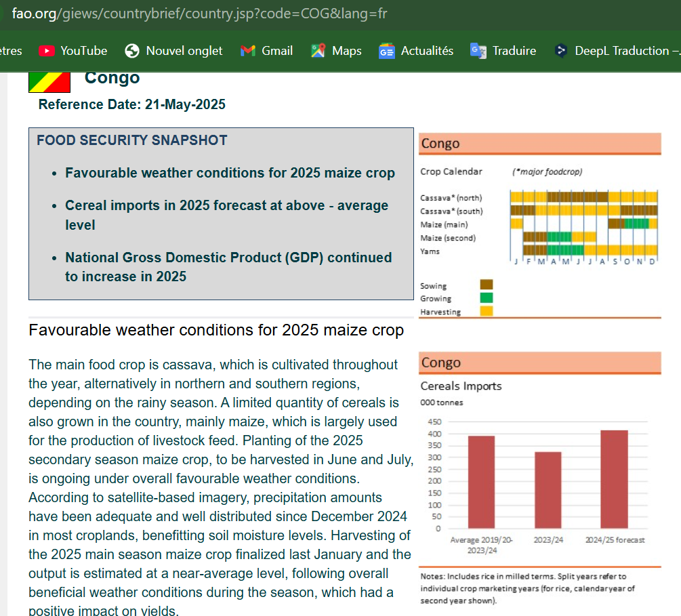Image resolution: width=681 pixels, height=616 pixels.
Task: Open the DeepL Traduction bookmark icon
Action: coord(560,51)
